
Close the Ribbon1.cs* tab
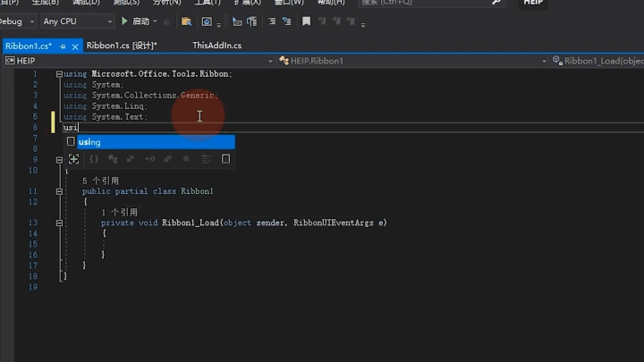coord(75,46)
